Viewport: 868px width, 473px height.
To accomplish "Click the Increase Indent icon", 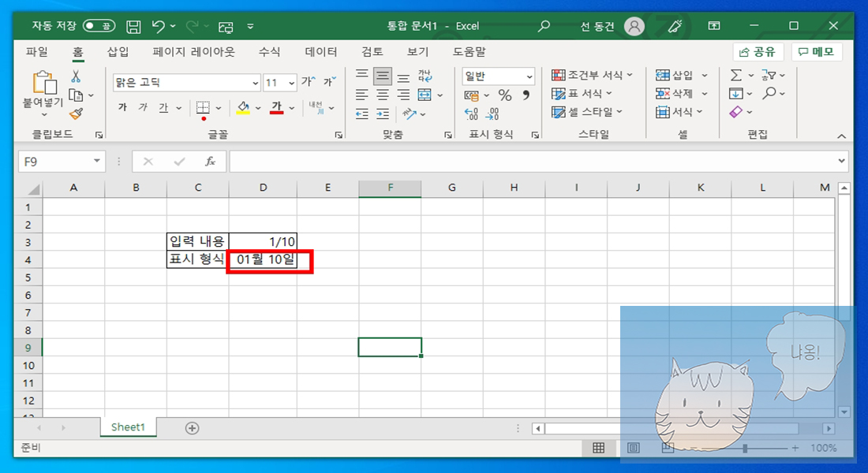I will [x=383, y=114].
